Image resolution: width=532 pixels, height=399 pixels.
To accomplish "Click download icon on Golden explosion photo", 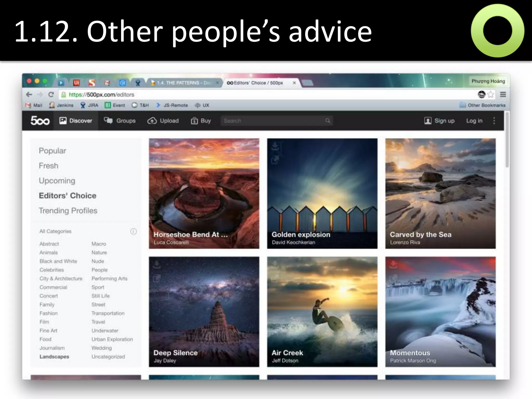I will 275,147.
